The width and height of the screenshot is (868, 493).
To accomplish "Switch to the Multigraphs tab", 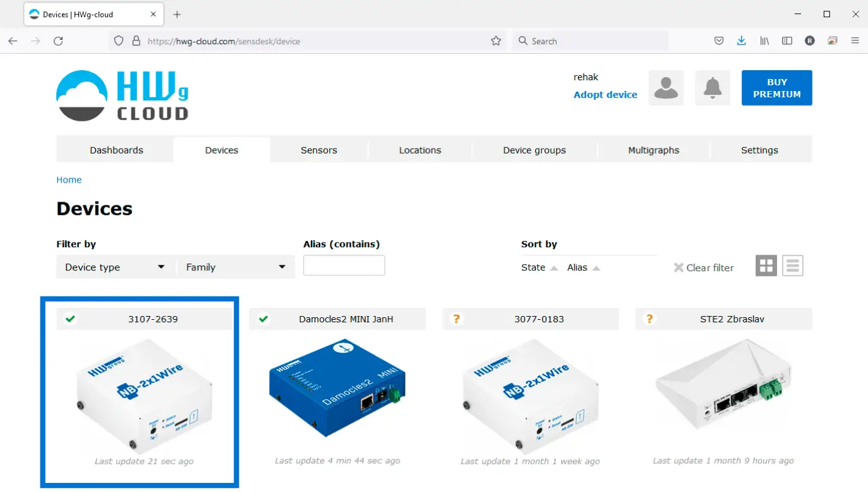I will tap(654, 150).
